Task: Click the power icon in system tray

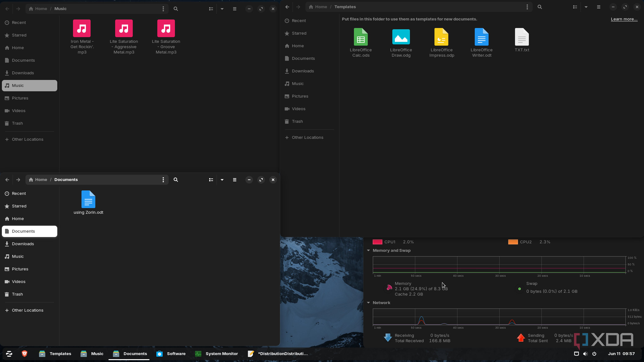Action: tap(594, 354)
